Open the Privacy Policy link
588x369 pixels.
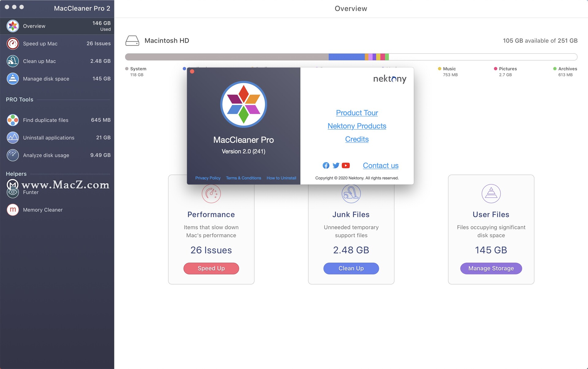coord(208,178)
